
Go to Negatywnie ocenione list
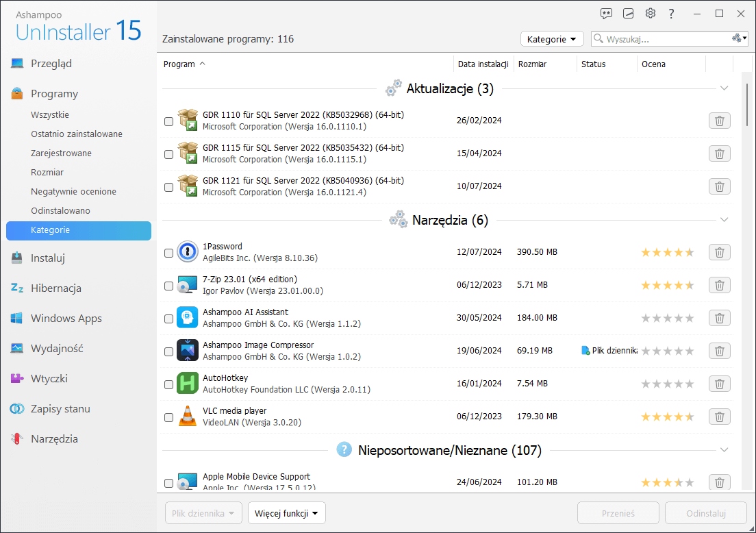(73, 192)
